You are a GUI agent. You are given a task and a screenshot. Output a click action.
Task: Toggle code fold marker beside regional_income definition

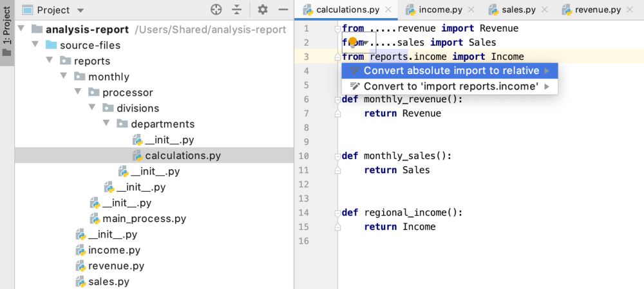[x=337, y=212]
